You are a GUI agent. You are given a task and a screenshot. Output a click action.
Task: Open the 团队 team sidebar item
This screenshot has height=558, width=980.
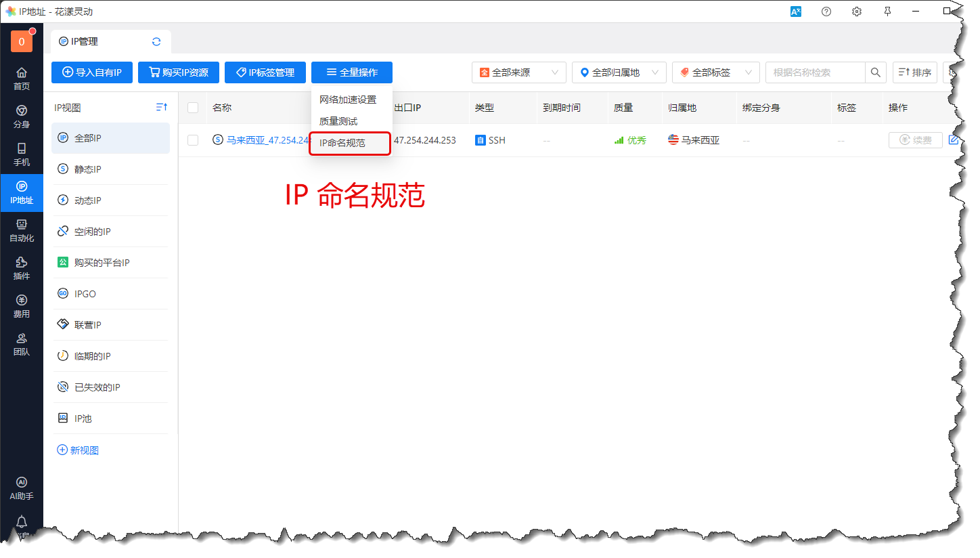coord(22,344)
